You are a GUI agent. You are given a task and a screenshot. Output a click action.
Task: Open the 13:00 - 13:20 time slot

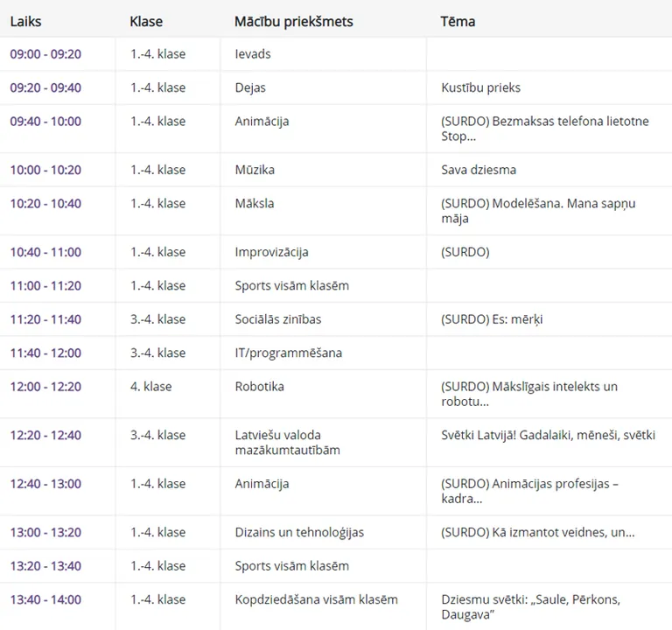[x=45, y=532]
